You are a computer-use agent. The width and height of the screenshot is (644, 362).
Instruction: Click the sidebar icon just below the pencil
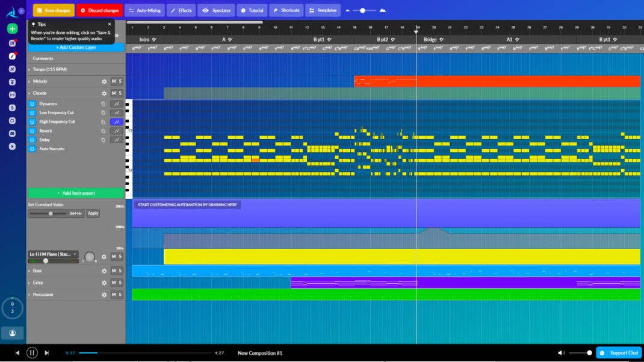click(12, 69)
